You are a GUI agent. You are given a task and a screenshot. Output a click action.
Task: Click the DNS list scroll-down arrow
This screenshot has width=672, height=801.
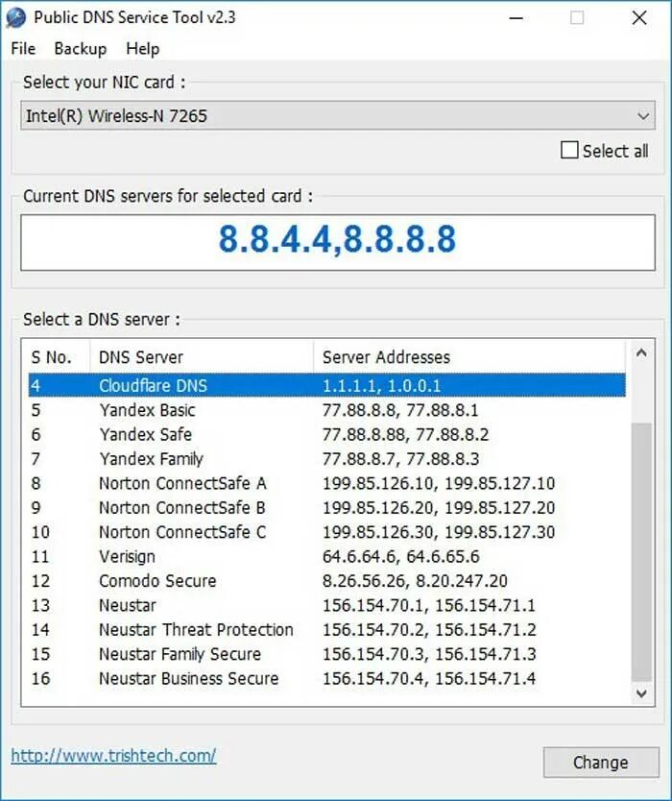[x=641, y=693]
